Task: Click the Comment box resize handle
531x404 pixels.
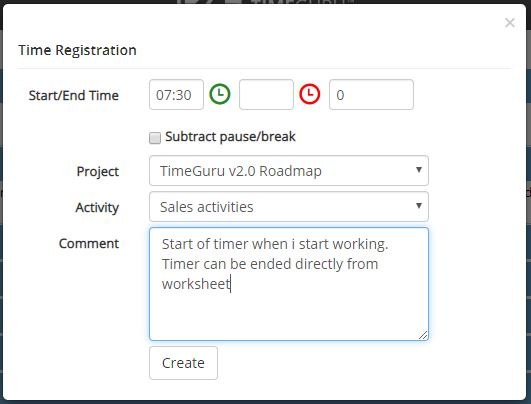Action: coord(423,335)
